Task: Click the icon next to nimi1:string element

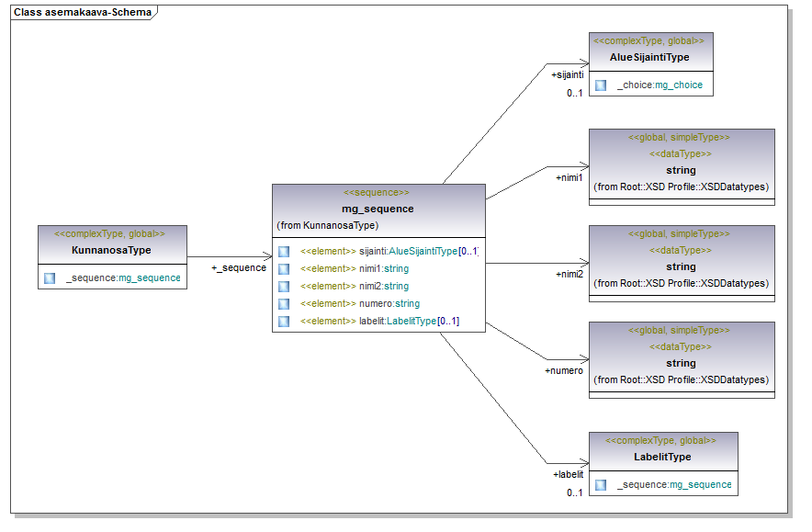Action: [x=284, y=269]
